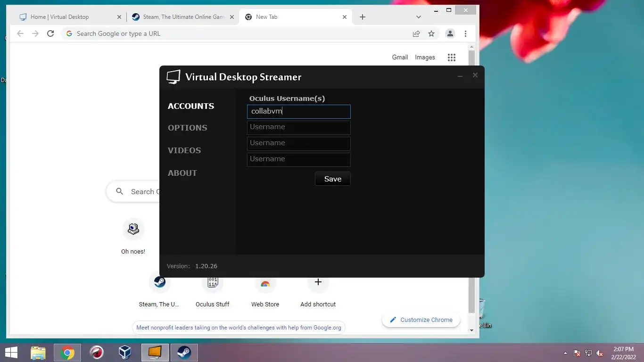Image resolution: width=644 pixels, height=362 pixels.
Task: Click the third Oculus Username field
Action: pos(299,143)
